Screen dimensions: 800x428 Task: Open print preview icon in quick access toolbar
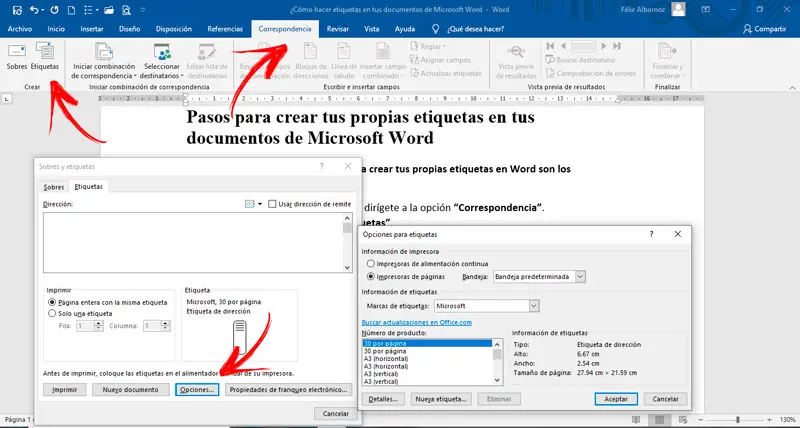pos(126,9)
